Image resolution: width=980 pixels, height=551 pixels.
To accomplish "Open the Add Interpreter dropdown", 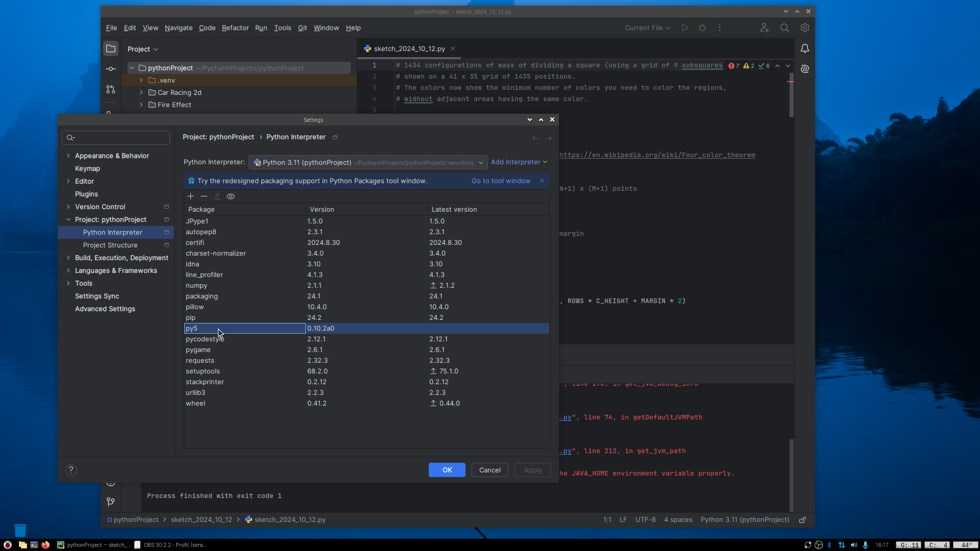I will (x=519, y=162).
